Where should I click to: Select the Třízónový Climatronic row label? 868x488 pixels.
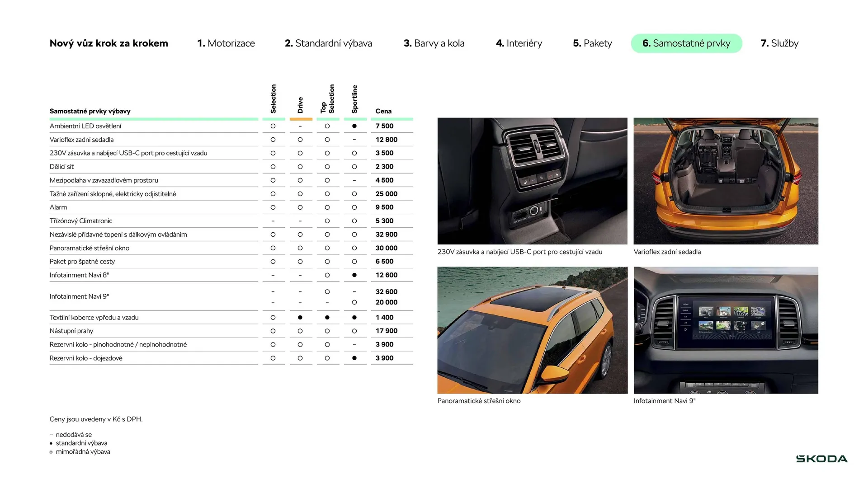pos(81,221)
